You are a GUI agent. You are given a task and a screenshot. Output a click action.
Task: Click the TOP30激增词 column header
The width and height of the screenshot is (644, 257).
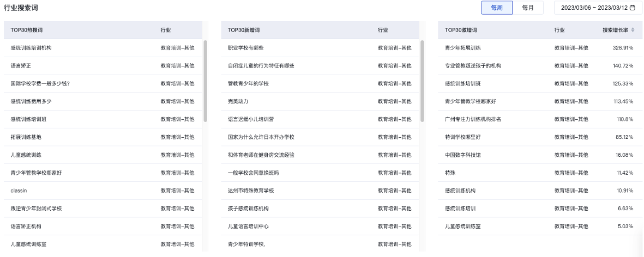[461, 30]
